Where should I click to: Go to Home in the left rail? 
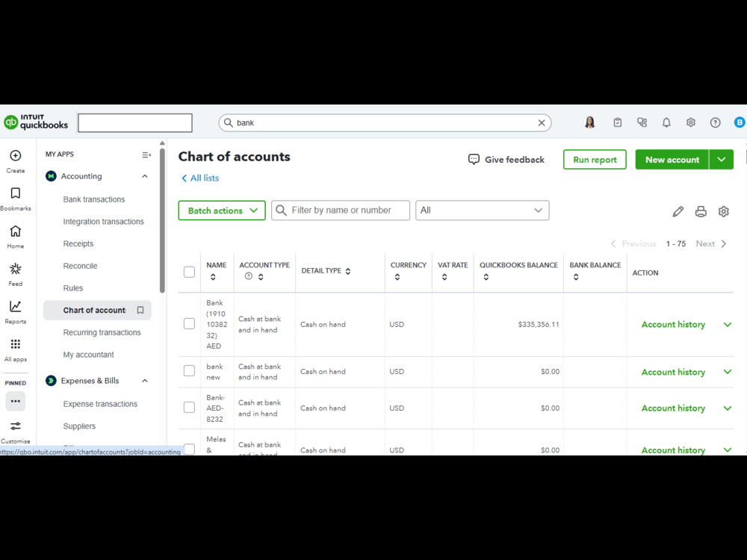click(15, 231)
